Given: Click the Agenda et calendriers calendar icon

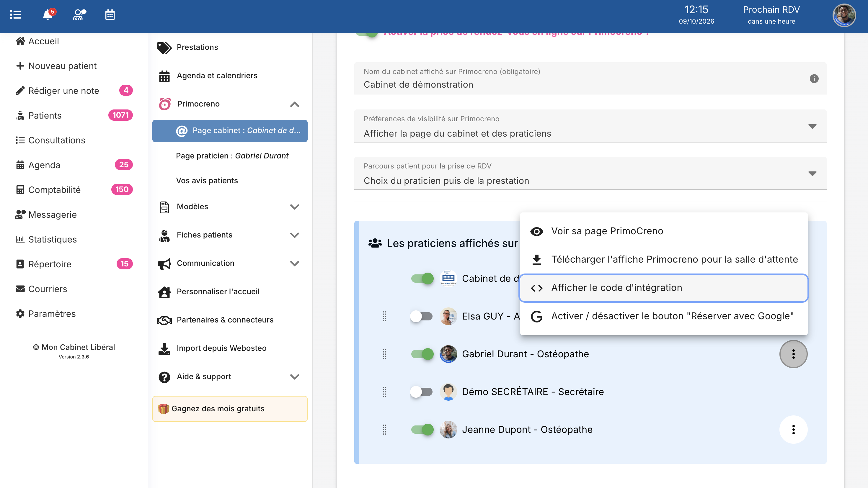Looking at the screenshot, I should [164, 76].
